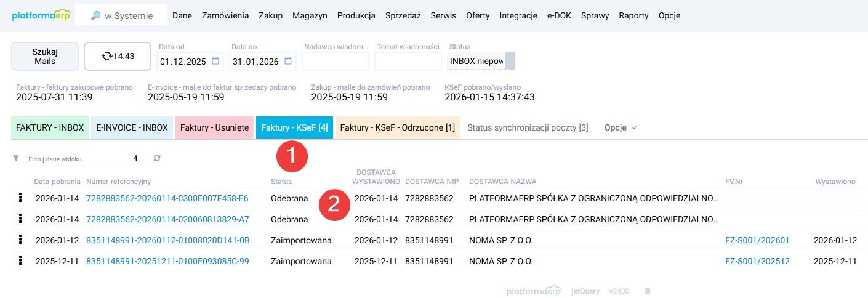The width and height of the screenshot is (868, 298).
Task: Open the Magazyn menu
Action: (x=310, y=16)
